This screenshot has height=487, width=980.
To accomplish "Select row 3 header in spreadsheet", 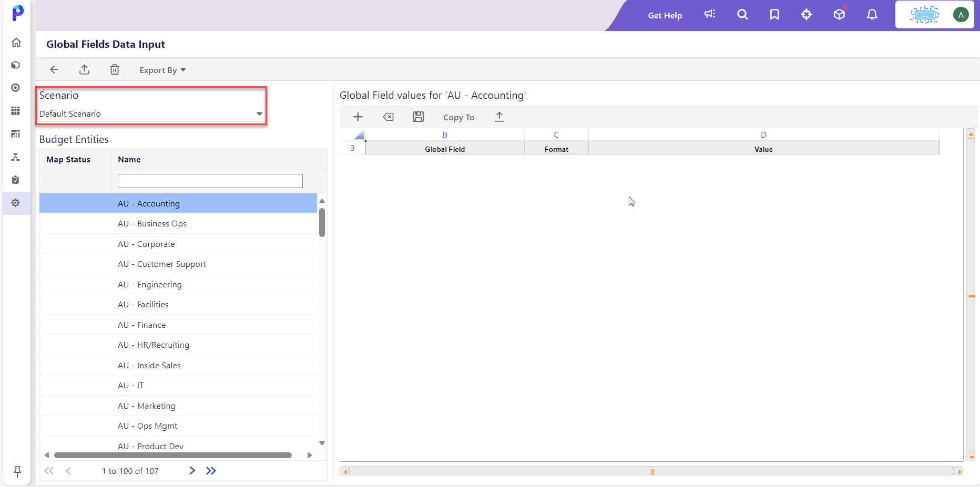I will (x=352, y=148).
